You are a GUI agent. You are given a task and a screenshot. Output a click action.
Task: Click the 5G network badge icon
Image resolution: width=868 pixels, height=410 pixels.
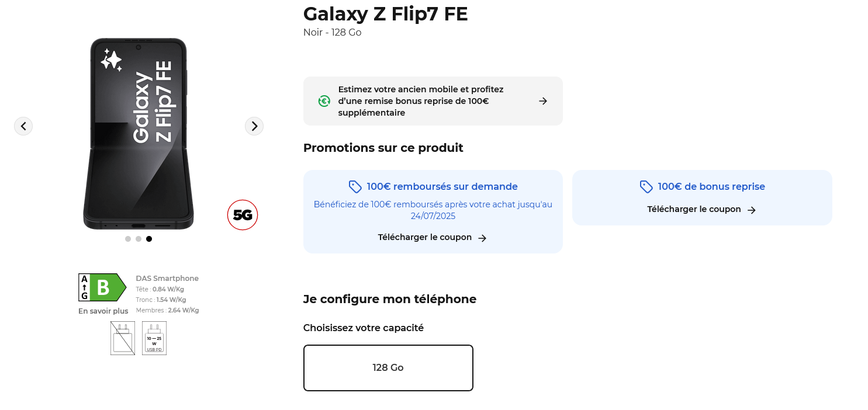pos(243,215)
